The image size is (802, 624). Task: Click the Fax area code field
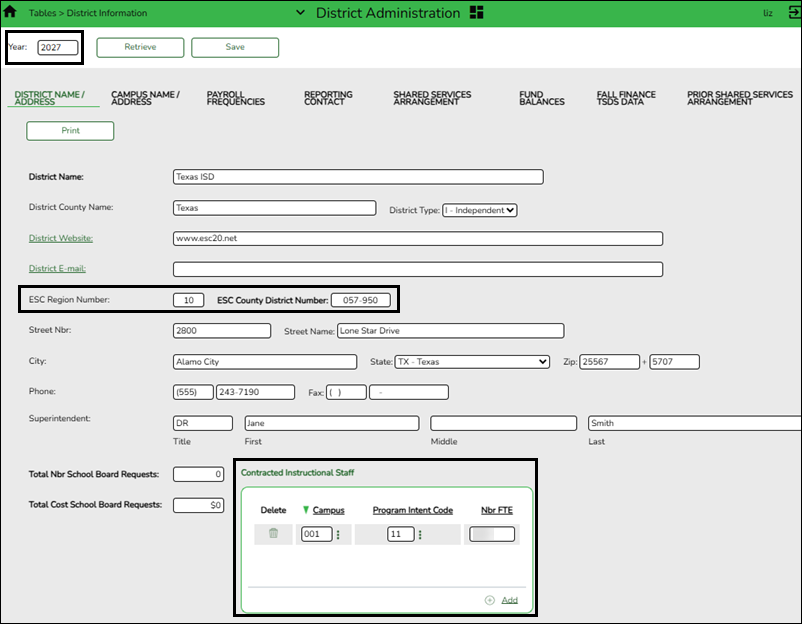[346, 392]
